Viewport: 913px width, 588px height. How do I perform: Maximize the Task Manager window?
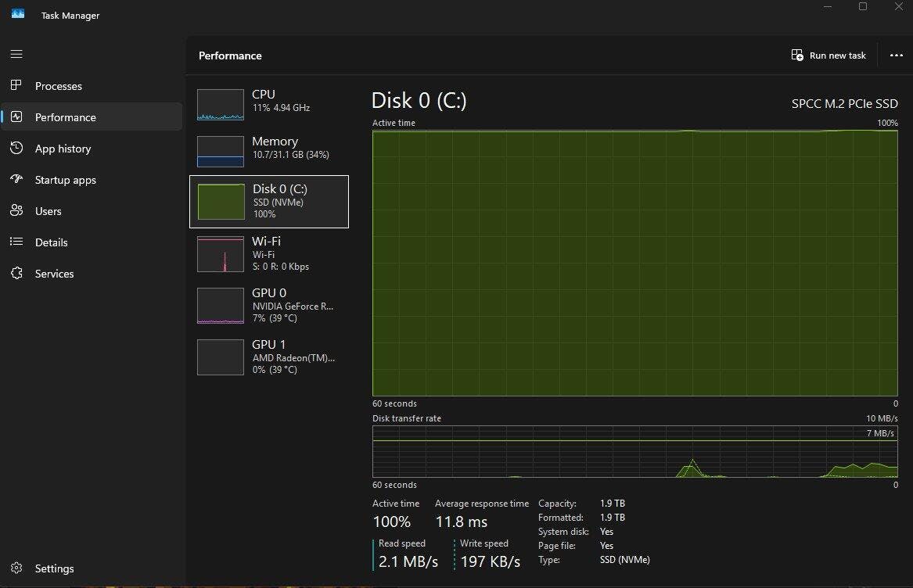tap(863, 6)
